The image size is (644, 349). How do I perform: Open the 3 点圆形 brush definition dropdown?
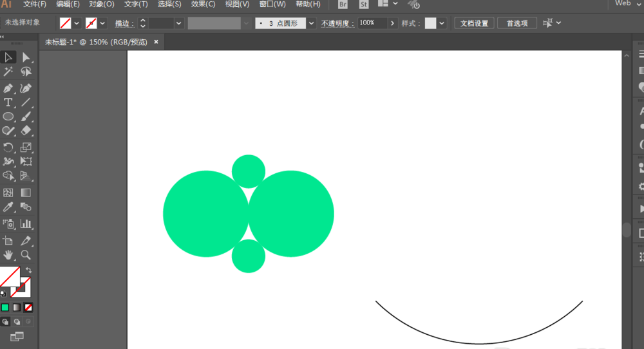click(311, 23)
